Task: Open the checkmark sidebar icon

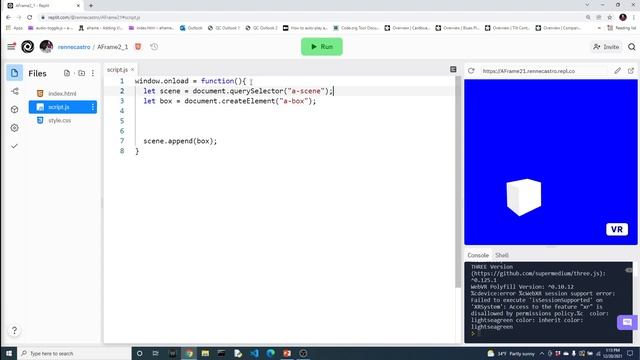Action: click(x=14, y=146)
